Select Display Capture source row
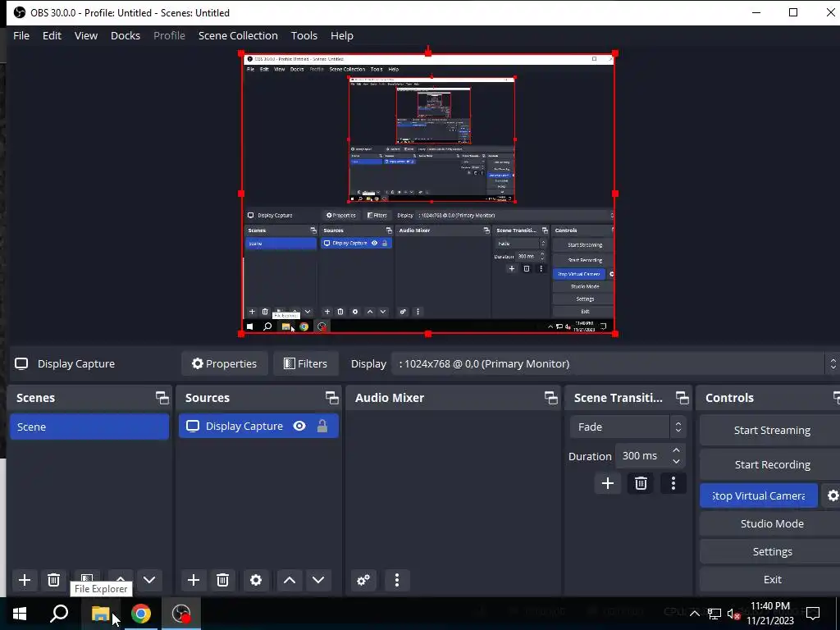This screenshot has width=840, height=630. (258, 426)
